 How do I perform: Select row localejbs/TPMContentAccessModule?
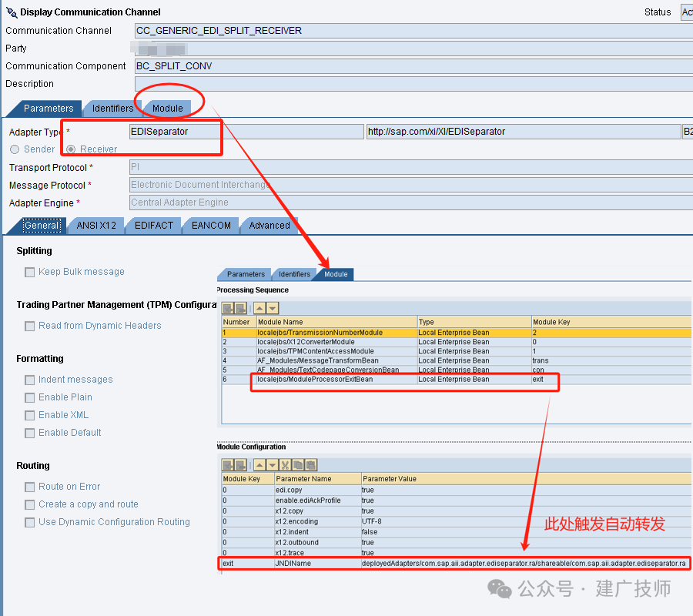[x=457, y=351]
